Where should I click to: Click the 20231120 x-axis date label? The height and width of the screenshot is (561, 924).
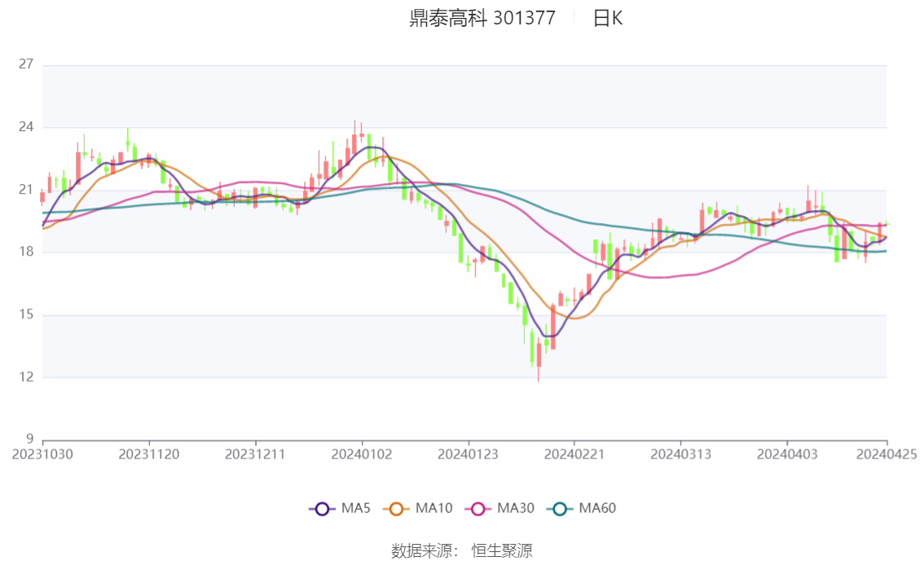149,454
